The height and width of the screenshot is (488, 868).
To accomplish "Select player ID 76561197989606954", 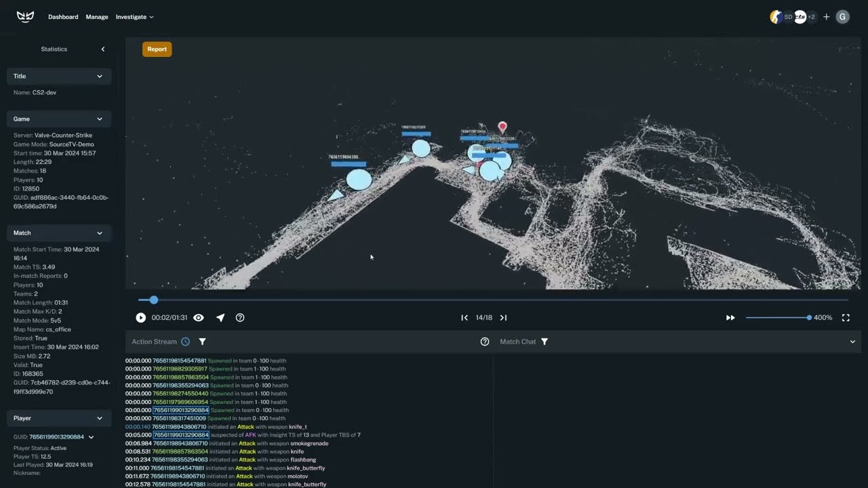I will pyautogui.click(x=180, y=402).
